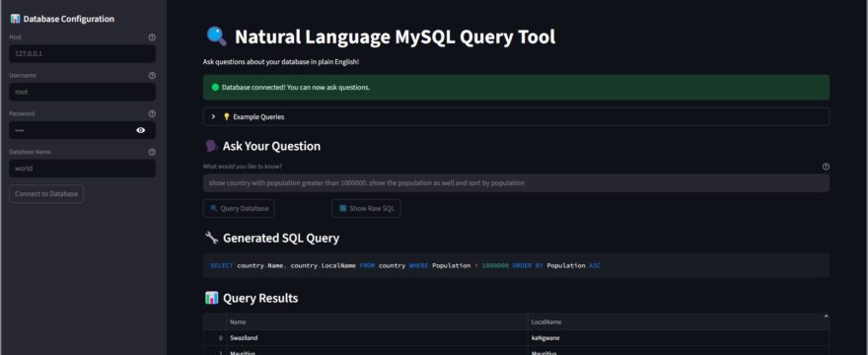Click the LocalName column header
Viewport: 868px width, 355px height.
pyautogui.click(x=679, y=321)
